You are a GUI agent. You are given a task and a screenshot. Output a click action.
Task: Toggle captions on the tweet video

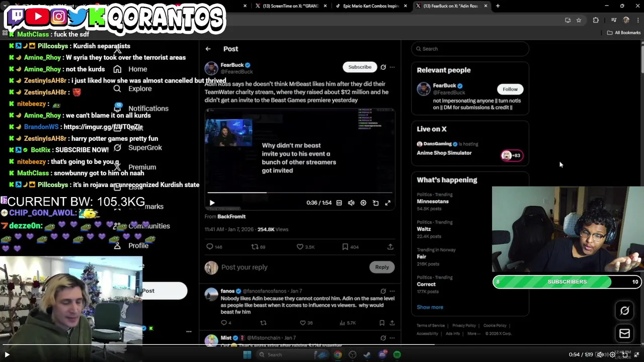tap(339, 203)
